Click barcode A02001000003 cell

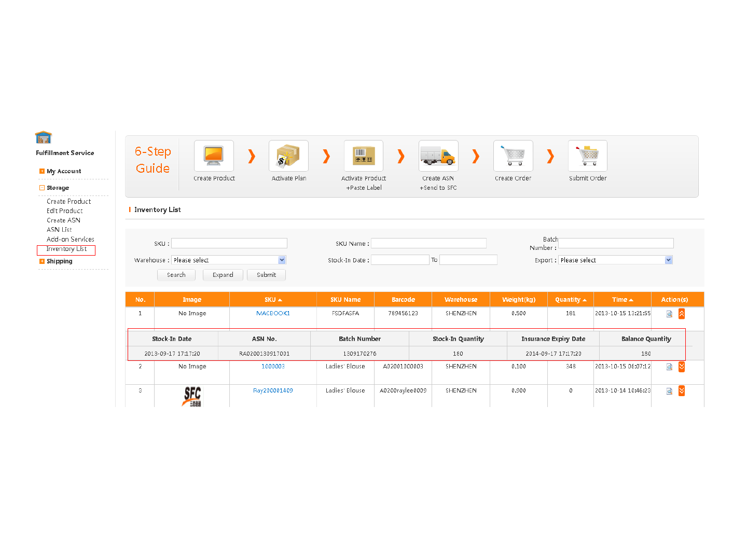tap(403, 366)
